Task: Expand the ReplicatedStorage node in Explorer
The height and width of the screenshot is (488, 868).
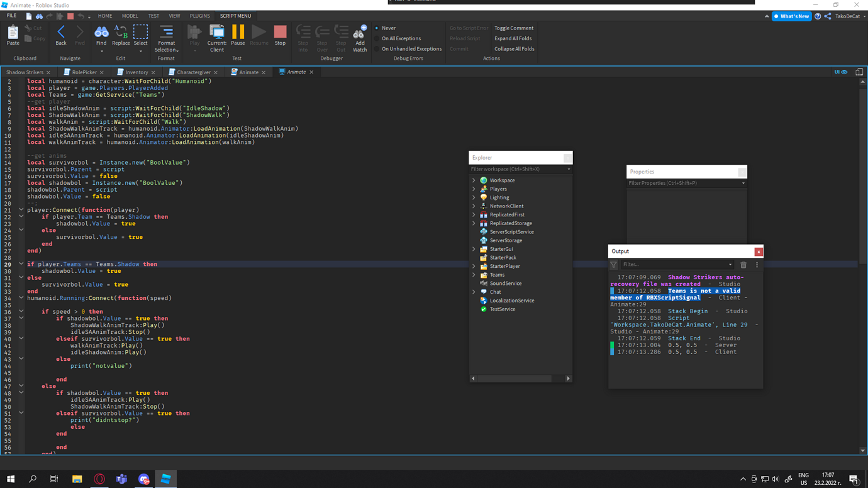Action: (474, 223)
